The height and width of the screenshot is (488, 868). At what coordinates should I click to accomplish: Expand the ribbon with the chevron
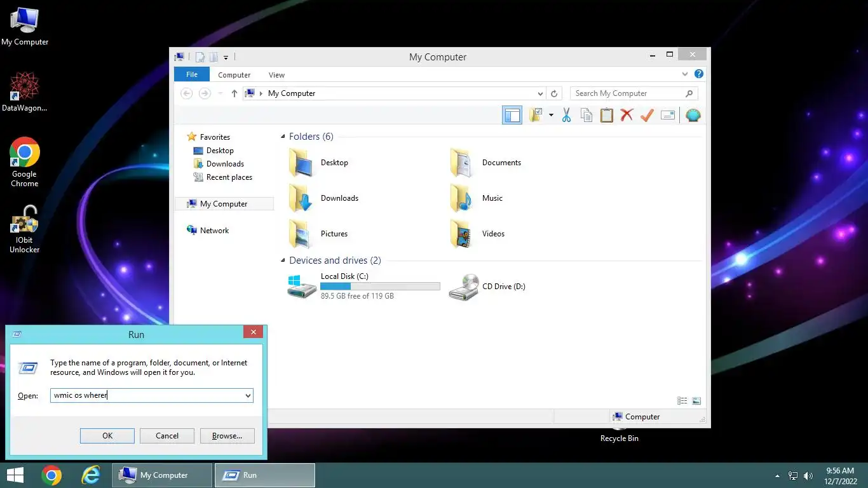[x=685, y=74]
